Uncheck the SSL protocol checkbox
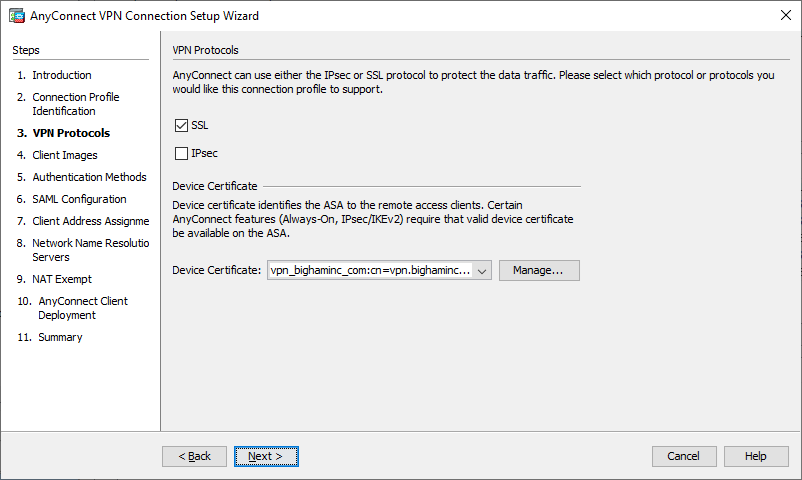Viewport: 802px width, 480px height. 181,125
